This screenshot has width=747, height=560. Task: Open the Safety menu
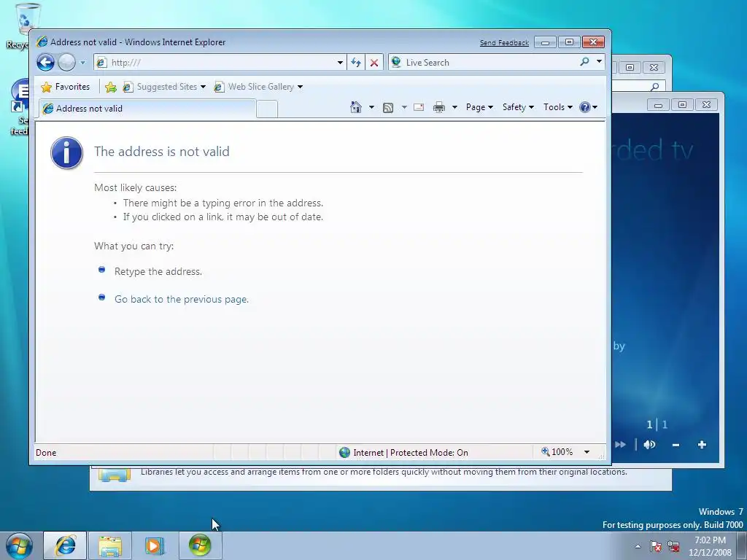point(518,107)
